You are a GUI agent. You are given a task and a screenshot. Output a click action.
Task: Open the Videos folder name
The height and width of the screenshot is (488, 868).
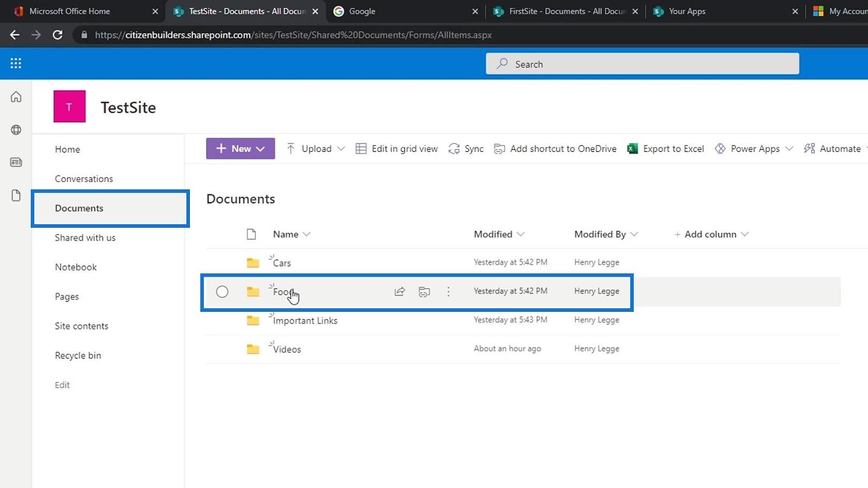287,349
